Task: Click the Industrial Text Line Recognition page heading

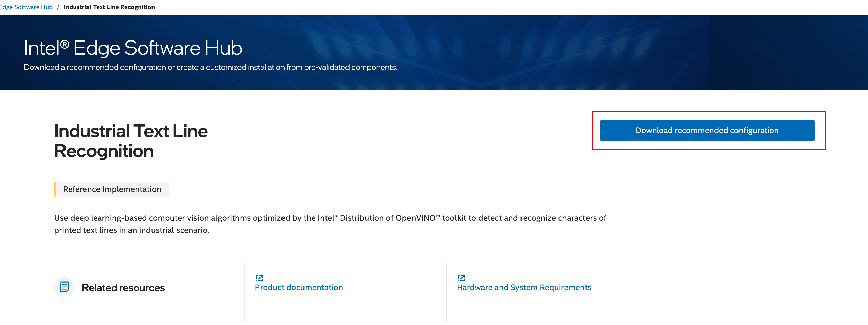Action: coord(131,141)
